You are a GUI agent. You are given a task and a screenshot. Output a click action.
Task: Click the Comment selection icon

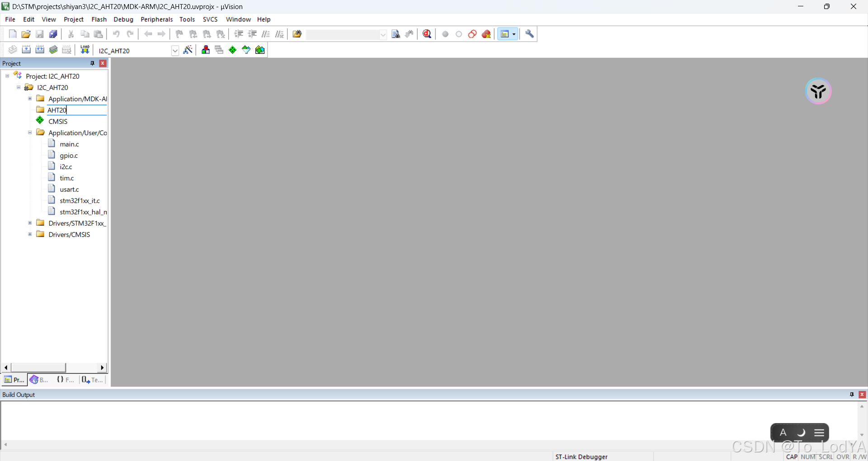pyautogui.click(x=266, y=34)
